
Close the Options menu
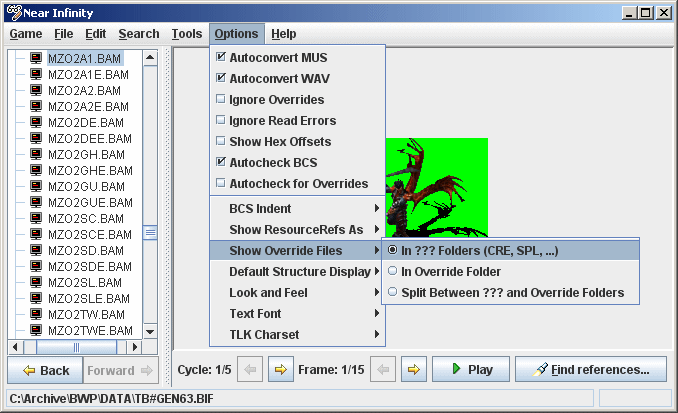[237, 34]
